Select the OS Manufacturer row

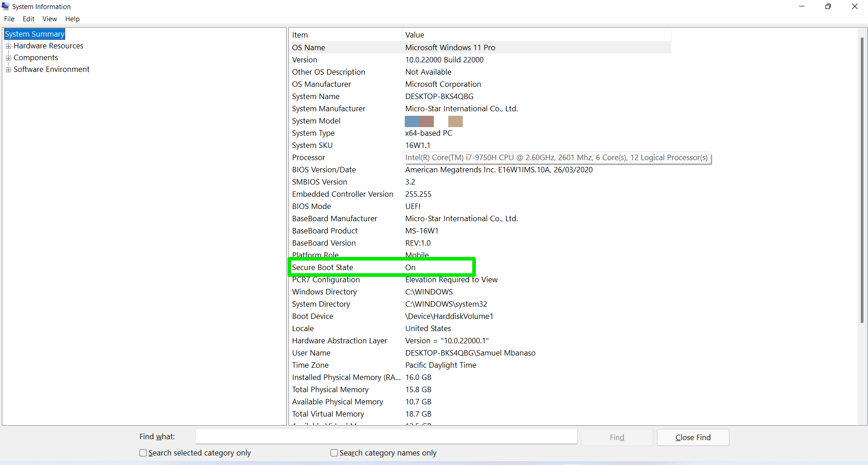pyautogui.click(x=480, y=84)
